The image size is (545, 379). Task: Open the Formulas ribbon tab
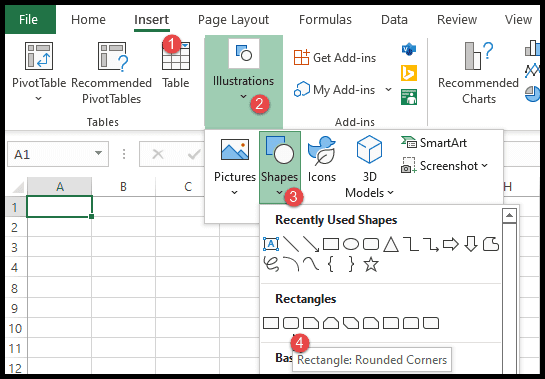point(325,19)
